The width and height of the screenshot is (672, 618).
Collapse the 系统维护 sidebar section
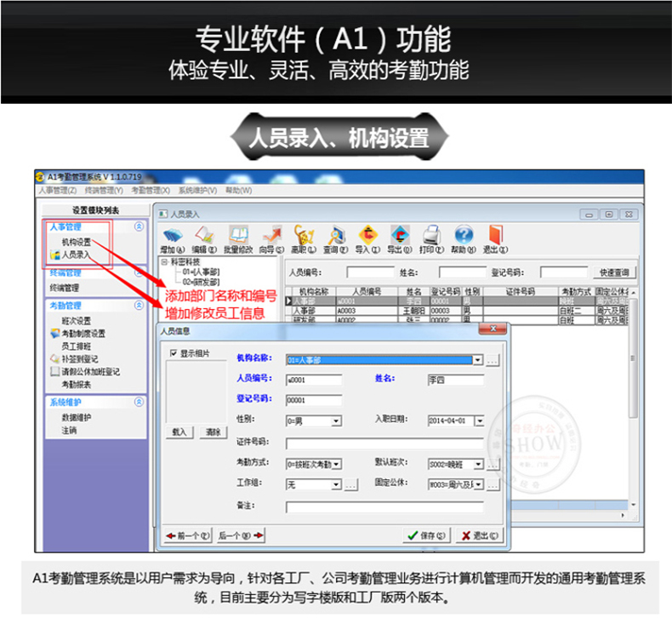point(139,402)
